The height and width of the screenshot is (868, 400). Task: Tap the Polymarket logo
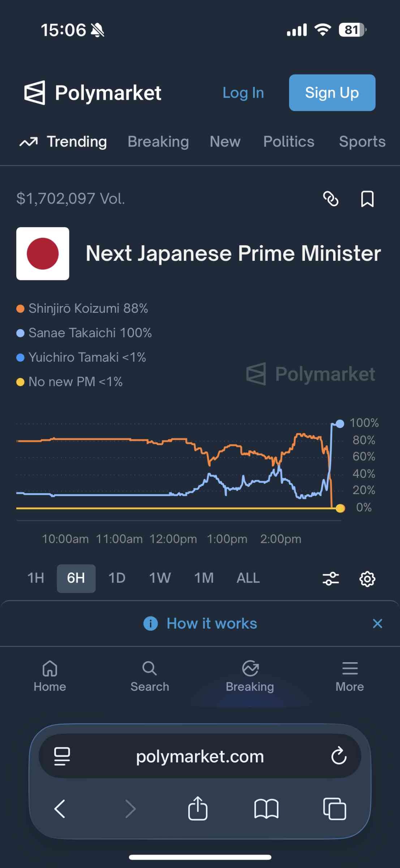[x=93, y=93]
